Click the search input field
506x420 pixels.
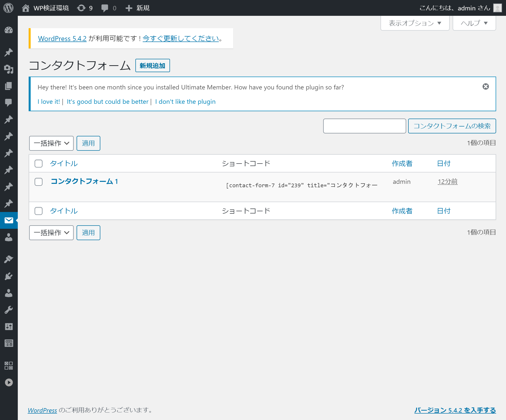pyautogui.click(x=365, y=125)
